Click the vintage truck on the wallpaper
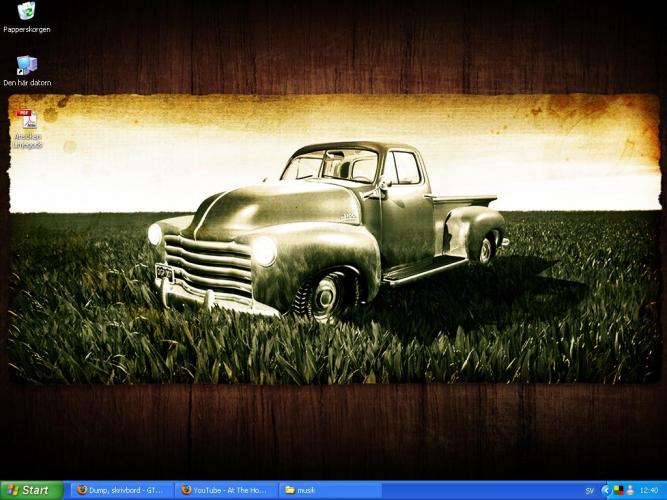667x500 pixels. (x=320, y=230)
